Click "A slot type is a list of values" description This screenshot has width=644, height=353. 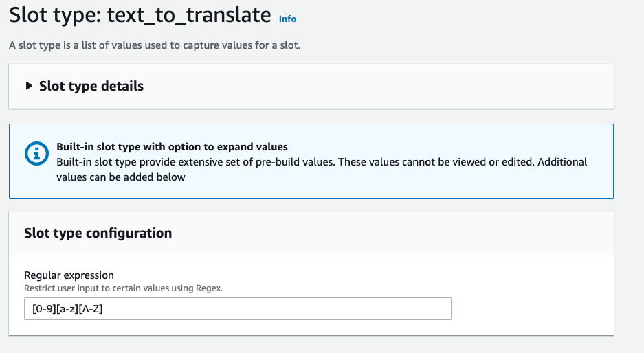point(155,45)
